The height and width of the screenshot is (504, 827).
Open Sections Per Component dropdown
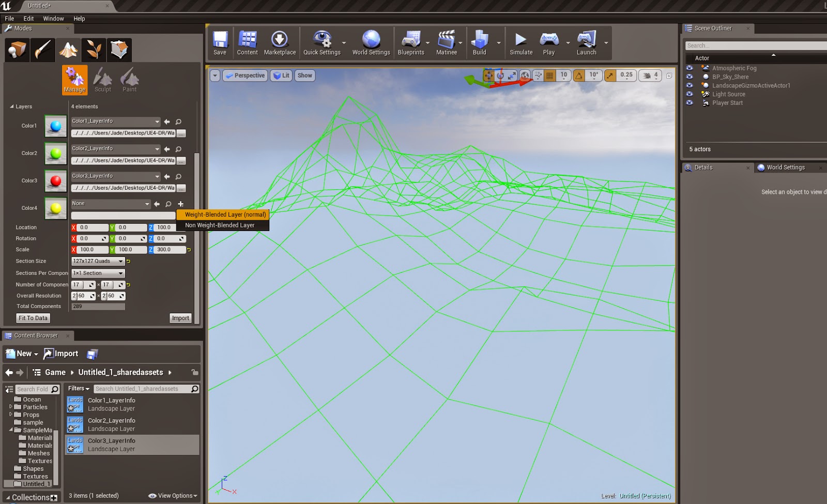pyautogui.click(x=98, y=273)
